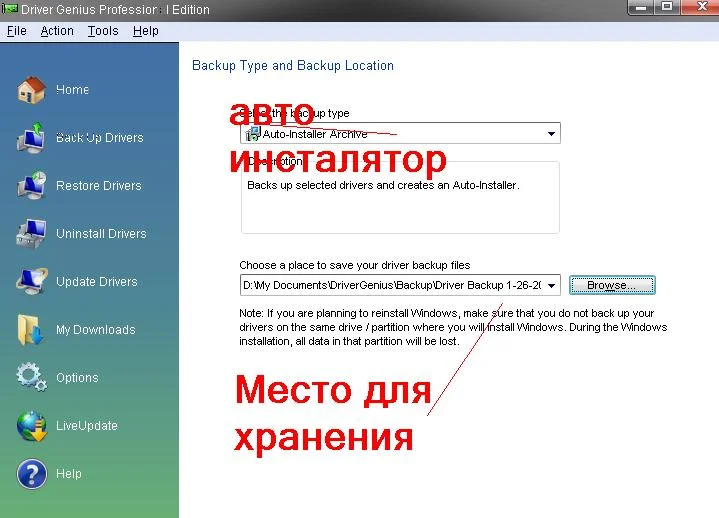This screenshot has width=719, height=518.
Task: Open Options label in sidebar
Action: [77, 377]
